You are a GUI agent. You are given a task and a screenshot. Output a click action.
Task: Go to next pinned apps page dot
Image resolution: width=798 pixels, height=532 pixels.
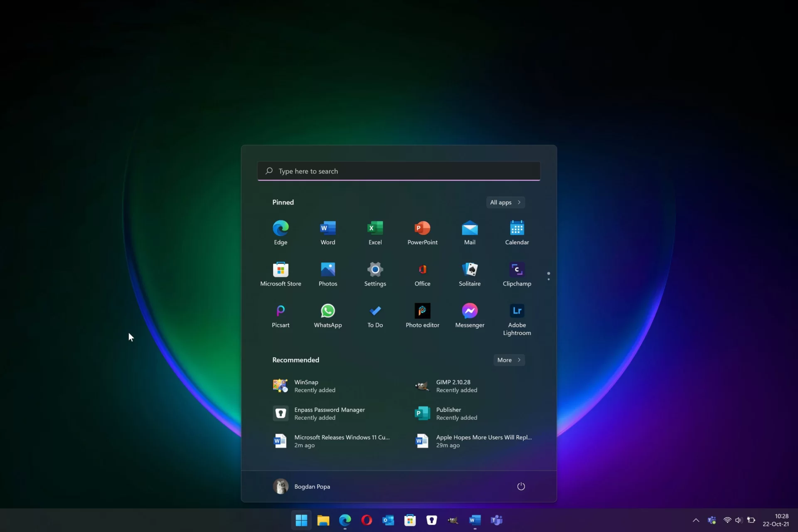coord(549,279)
